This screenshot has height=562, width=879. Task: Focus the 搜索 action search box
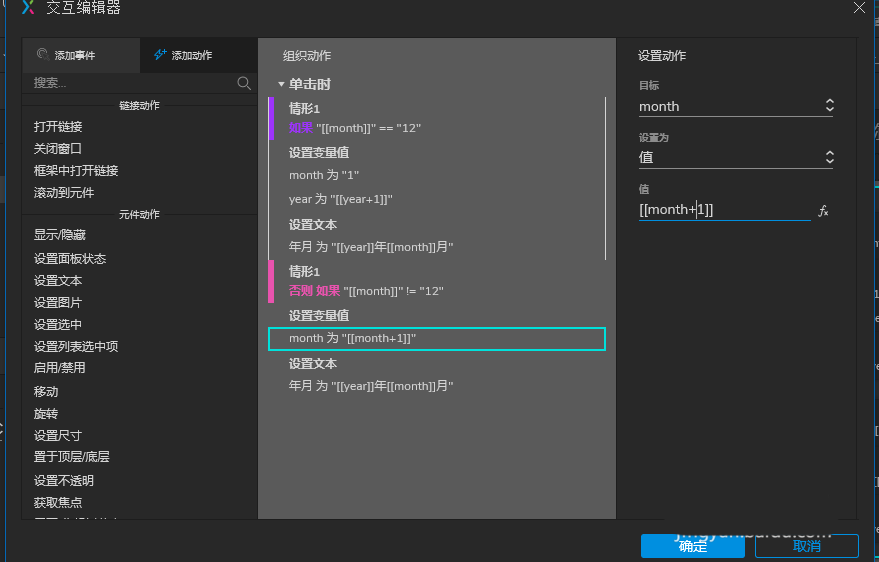[x=130, y=83]
